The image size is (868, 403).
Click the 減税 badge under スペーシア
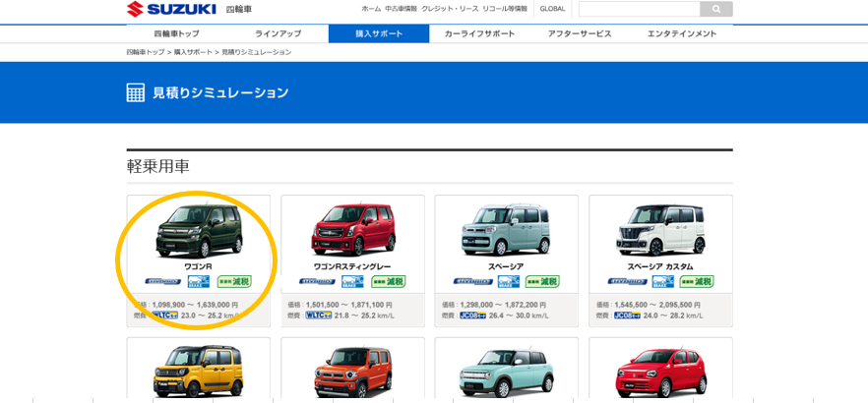[542, 281]
